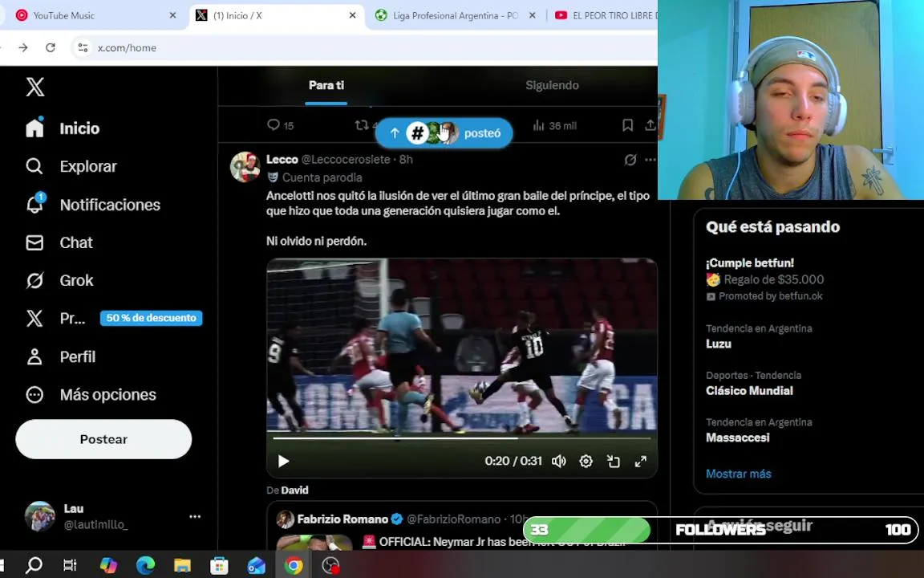This screenshot has width=924, height=578.
Task: Click 'Mostrar más' in trends
Action: click(x=739, y=474)
